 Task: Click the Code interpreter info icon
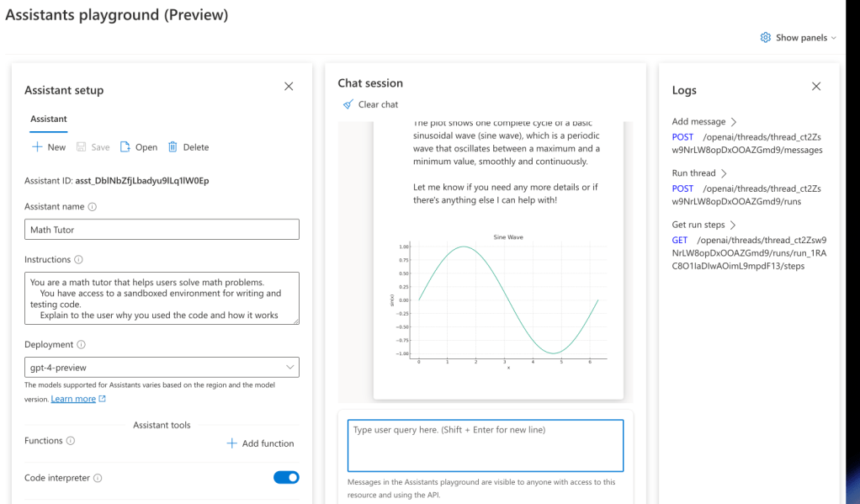tap(98, 479)
